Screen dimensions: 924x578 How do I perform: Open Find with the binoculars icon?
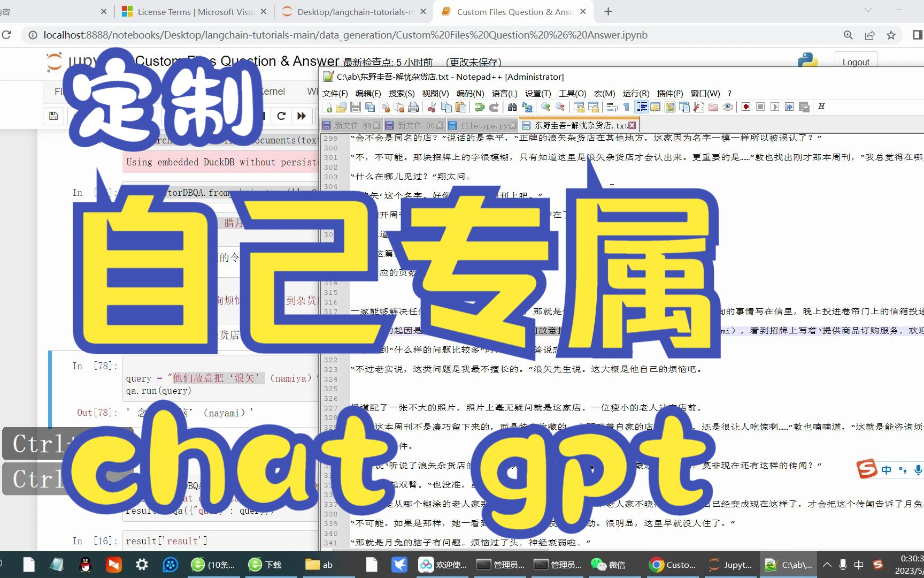tap(512, 107)
